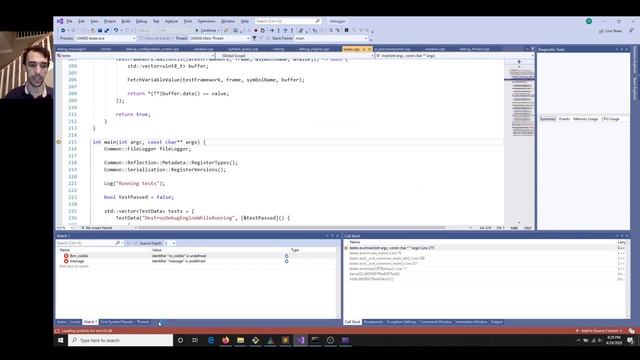Click the Visual Studio taskbar icon
Screen dimensions: 640x360
tap(300, 340)
